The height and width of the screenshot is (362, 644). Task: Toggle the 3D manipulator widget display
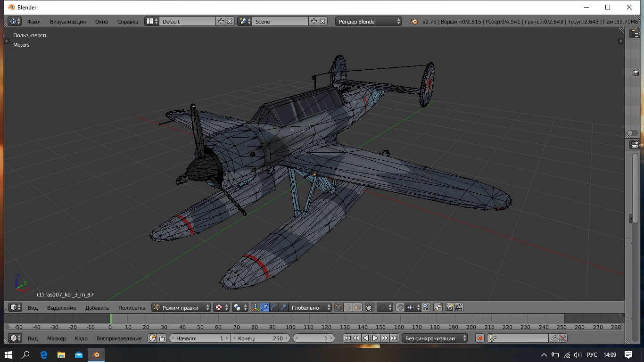click(x=255, y=307)
